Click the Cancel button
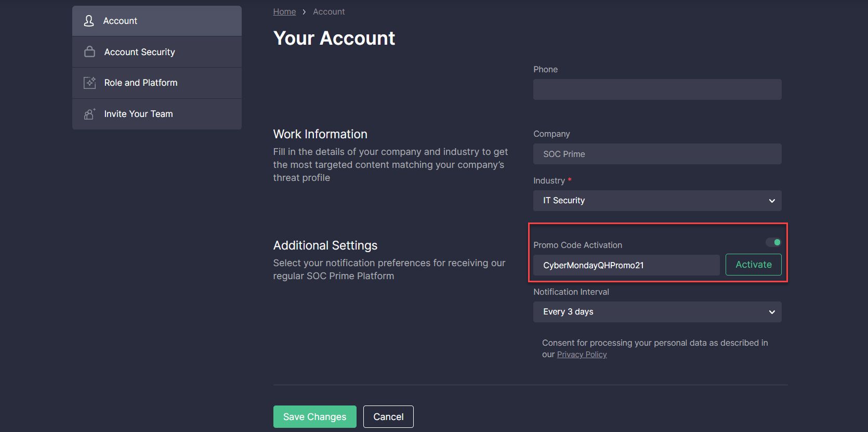This screenshot has height=432, width=868. [388, 417]
